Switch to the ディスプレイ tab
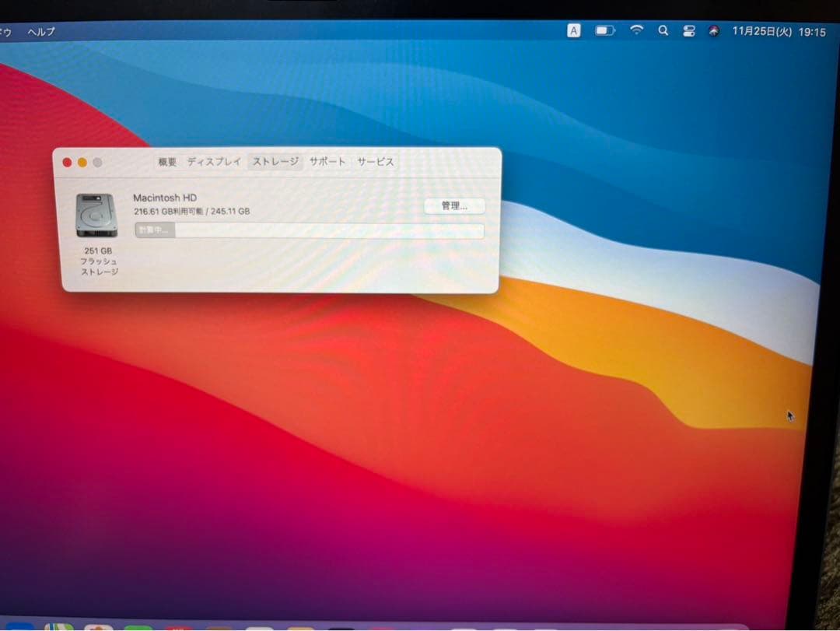This screenshot has width=840, height=631. (214, 162)
